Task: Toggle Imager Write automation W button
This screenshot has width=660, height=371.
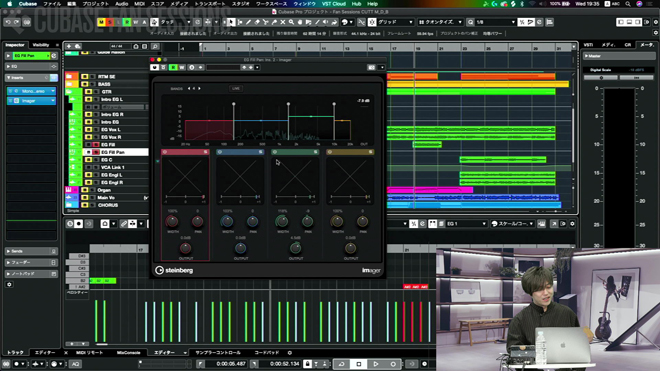Action: coord(182,67)
